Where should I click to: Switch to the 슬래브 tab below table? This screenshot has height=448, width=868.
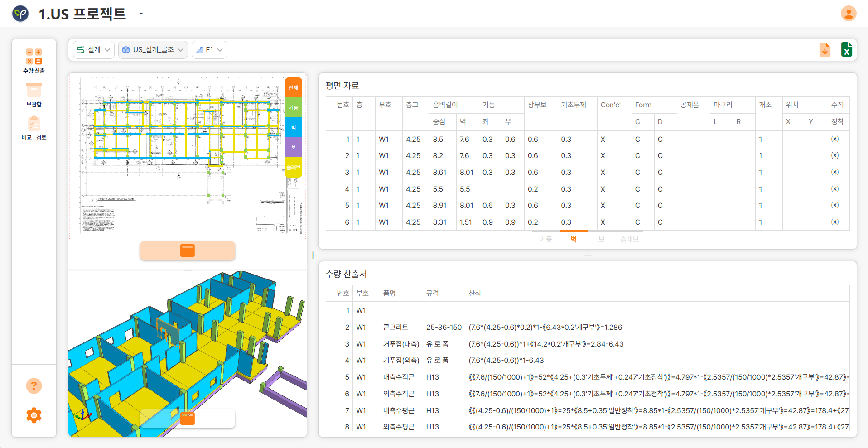[x=629, y=239]
